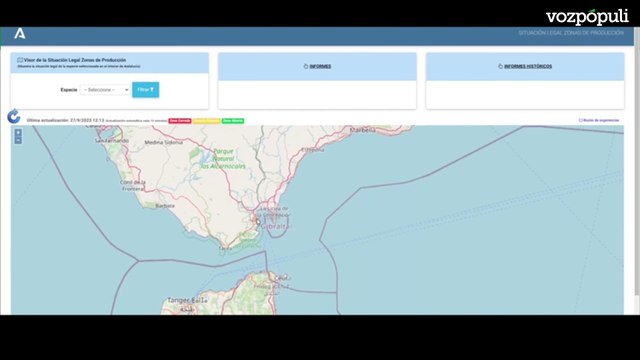
Task: Click the green Zona Abierta legend badge
Action: 233,121
